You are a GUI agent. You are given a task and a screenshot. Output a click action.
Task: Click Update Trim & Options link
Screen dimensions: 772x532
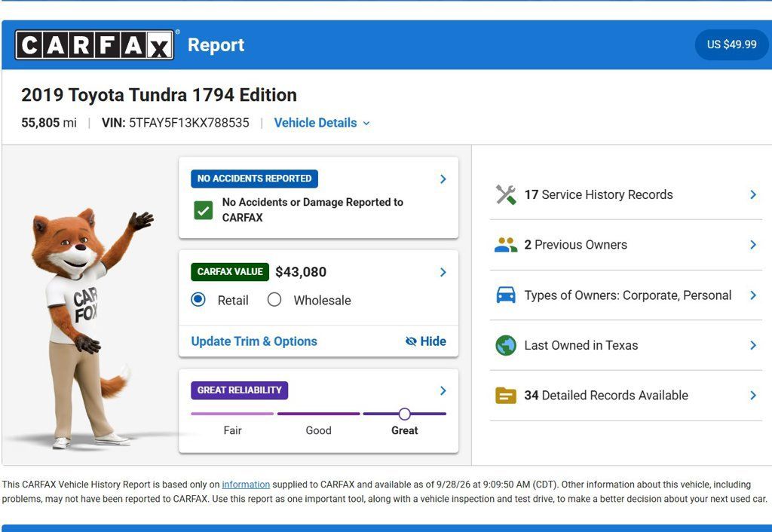(254, 341)
